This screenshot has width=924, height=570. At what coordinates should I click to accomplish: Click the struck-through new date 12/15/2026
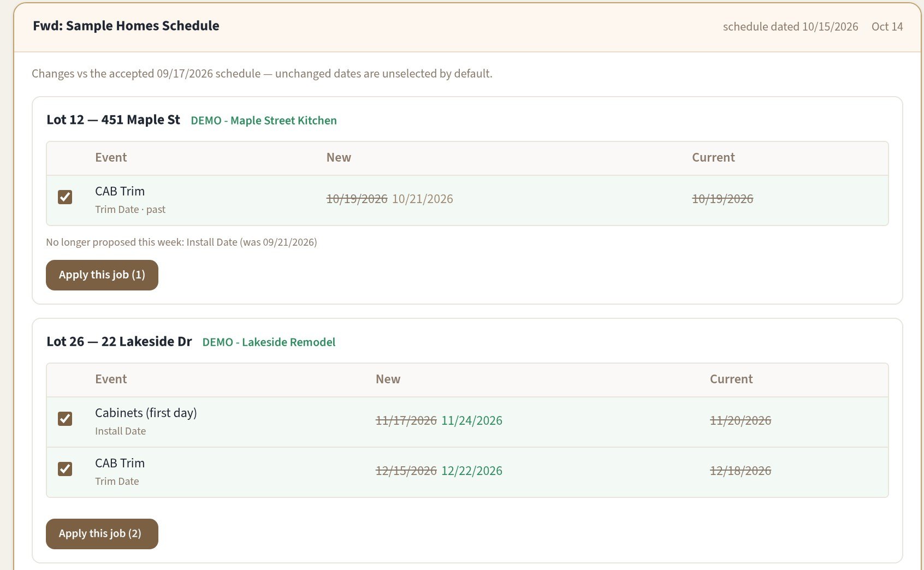[406, 471]
